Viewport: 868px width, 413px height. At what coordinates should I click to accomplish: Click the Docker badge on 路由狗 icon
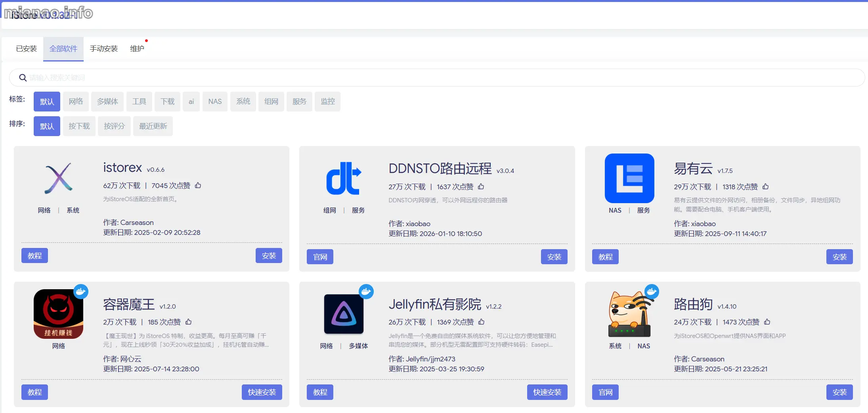point(652,292)
